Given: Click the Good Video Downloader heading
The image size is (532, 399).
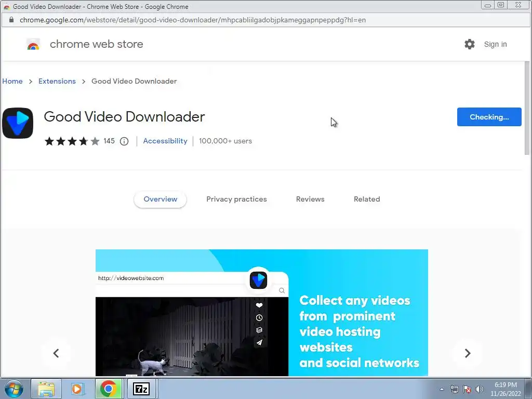Looking at the screenshot, I should [x=124, y=117].
